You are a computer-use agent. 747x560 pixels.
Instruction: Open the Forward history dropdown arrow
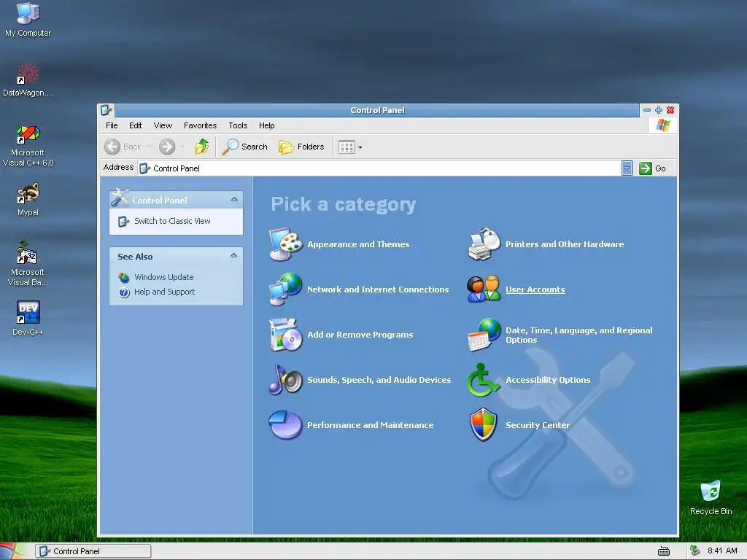coord(182,147)
